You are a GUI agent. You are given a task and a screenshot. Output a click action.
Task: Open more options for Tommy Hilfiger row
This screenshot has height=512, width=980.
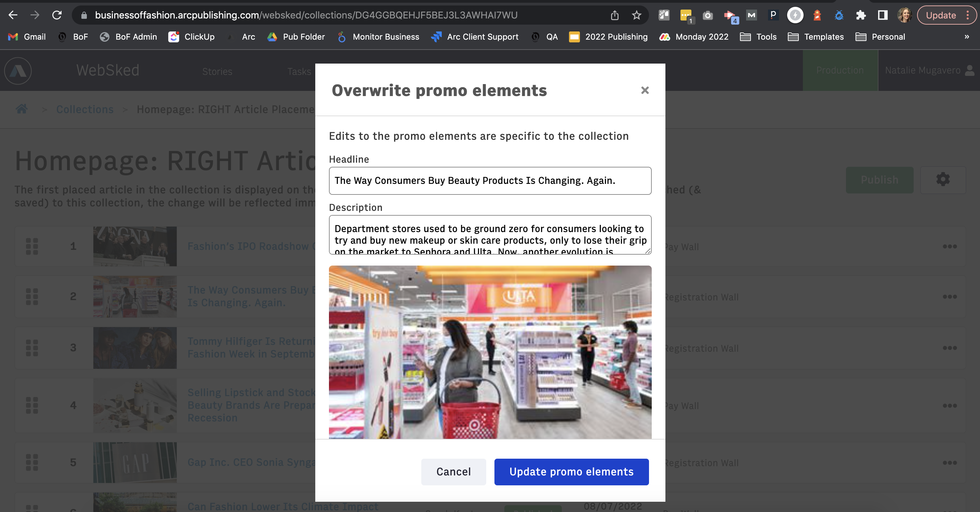(950, 348)
